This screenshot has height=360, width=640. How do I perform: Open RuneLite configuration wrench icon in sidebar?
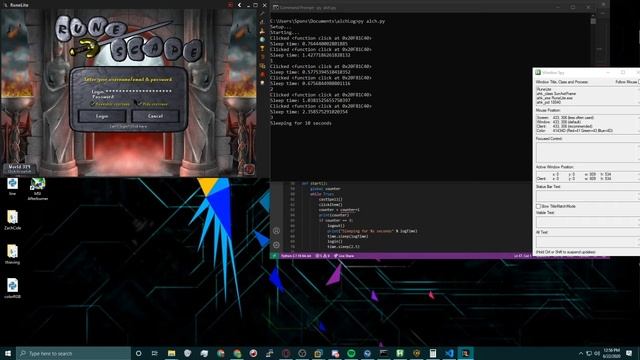pyautogui.click(x=262, y=13)
